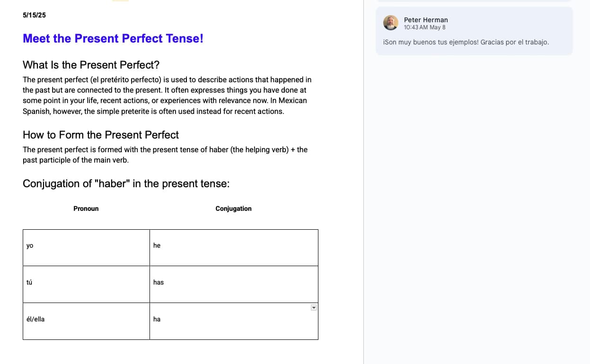
Task: Open the table cell dropdown arrow
Action: pyautogui.click(x=314, y=308)
